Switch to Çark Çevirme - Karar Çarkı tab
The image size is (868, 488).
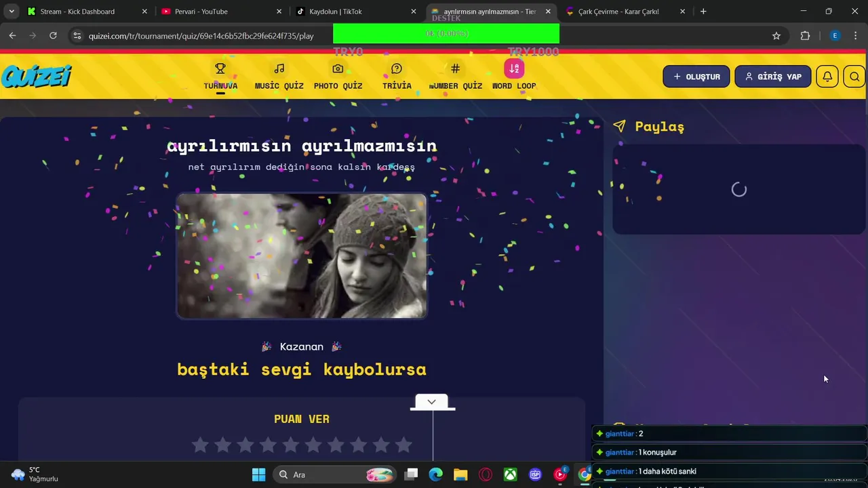(625, 12)
